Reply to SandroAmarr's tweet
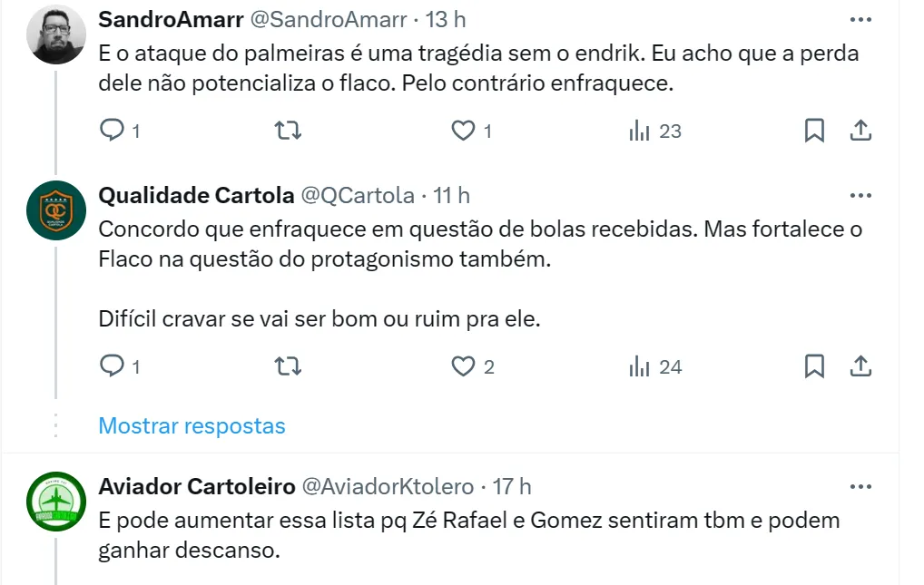Viewport: 924px width, 585px height. pos(112,132)
